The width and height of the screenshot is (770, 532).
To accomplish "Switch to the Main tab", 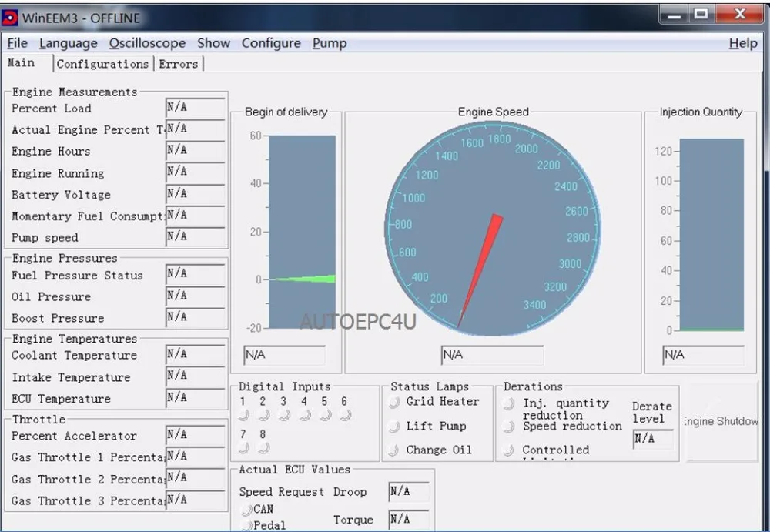I will click(x=21, y=63).
